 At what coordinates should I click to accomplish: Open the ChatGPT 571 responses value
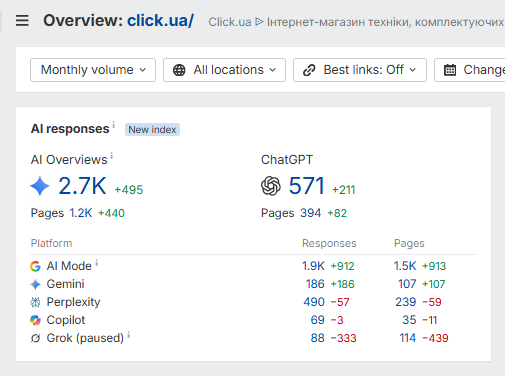pyautogui.click(x=307, y=186)
